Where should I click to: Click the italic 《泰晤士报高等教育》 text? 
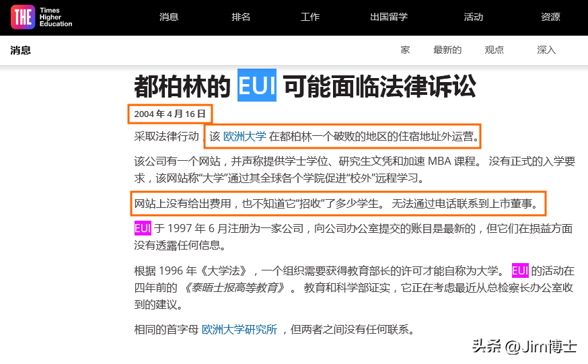pyautogui.click(x=233, y=287)
